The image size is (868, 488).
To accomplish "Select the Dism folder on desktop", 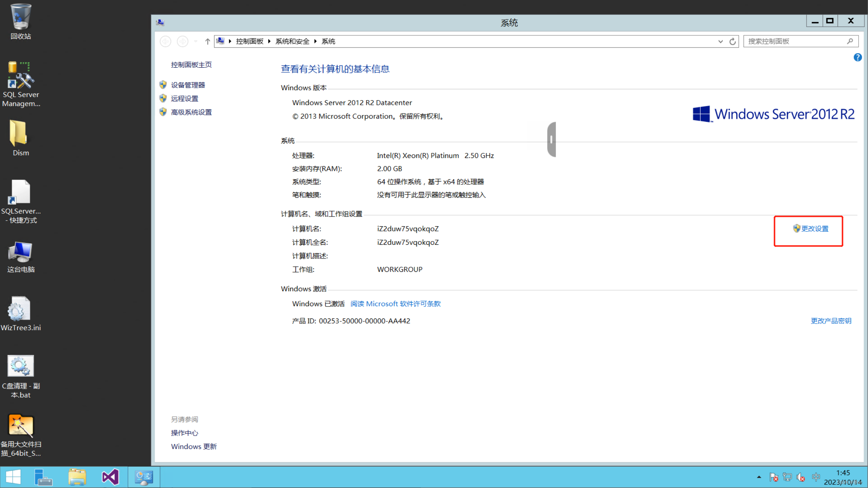I will pos(21,138).
